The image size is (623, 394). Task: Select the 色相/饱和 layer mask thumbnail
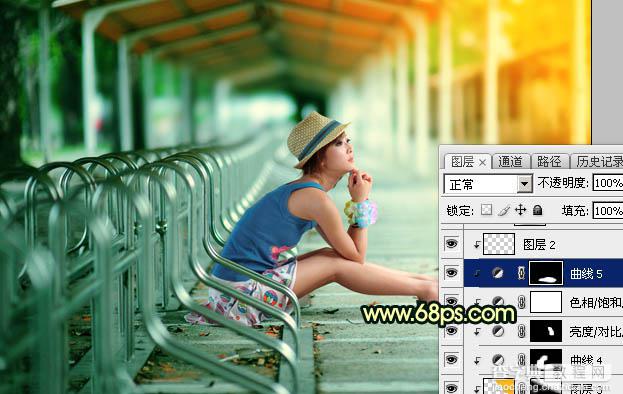(546, 302)
